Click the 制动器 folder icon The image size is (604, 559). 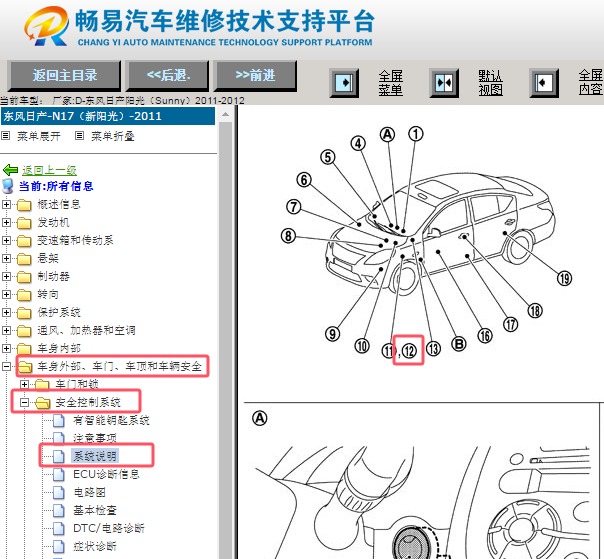click(24, 277)
